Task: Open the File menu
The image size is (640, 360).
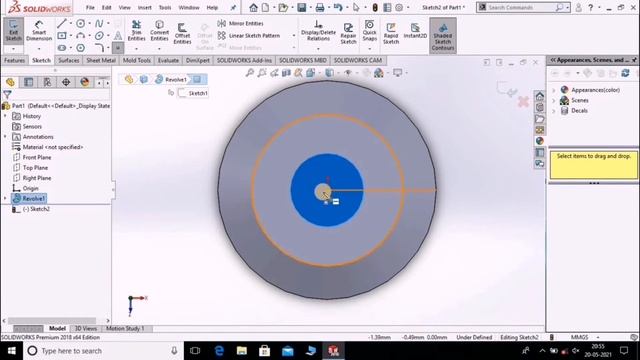Action: pyautogui.click(x=90, y=7)
